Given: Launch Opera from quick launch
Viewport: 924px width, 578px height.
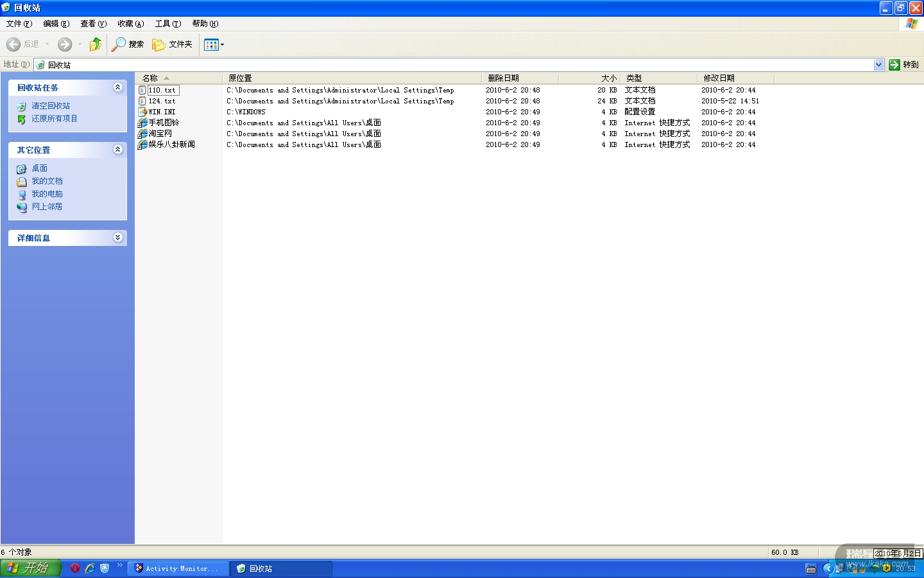Looking at the screenshot, I should (x=75, y=568).
